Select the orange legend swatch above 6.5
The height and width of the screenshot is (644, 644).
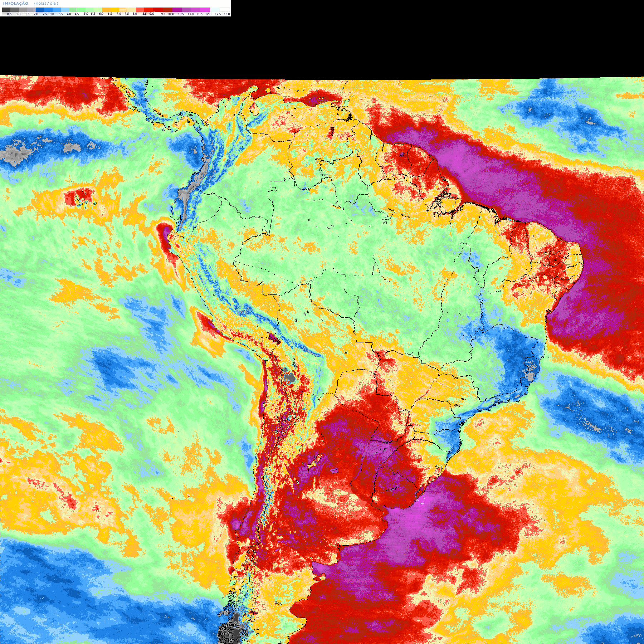(106, 10)
